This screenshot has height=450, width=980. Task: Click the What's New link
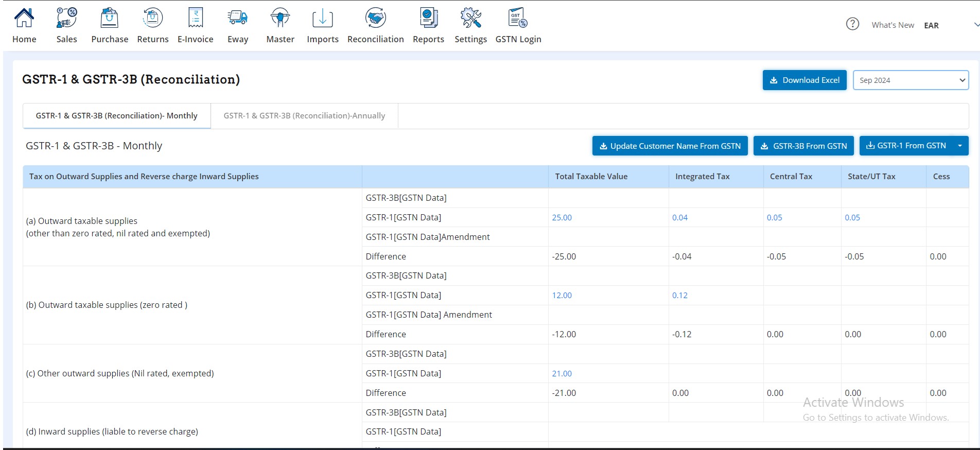coord(892,25)
